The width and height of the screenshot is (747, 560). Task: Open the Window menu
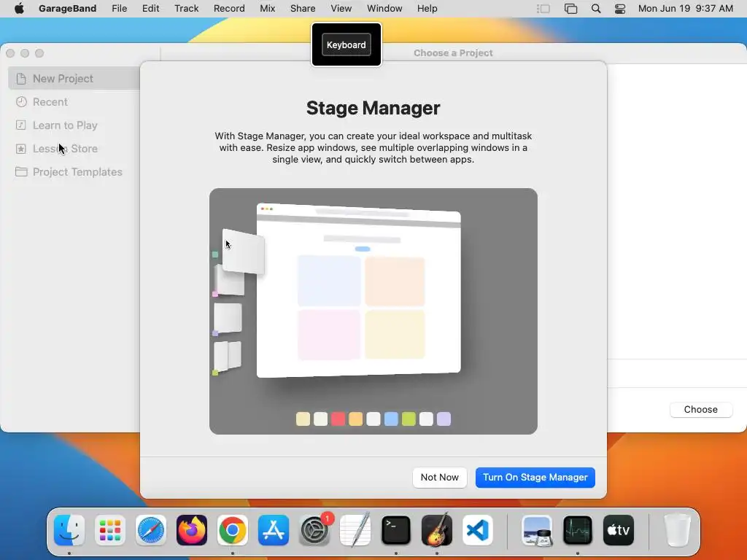[x=384, y=9]
